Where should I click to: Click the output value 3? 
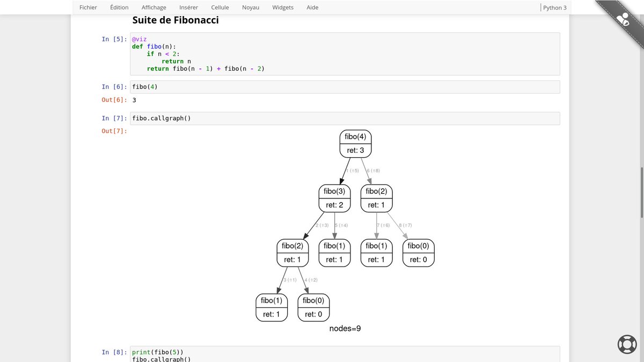click(x=134, y=100)
